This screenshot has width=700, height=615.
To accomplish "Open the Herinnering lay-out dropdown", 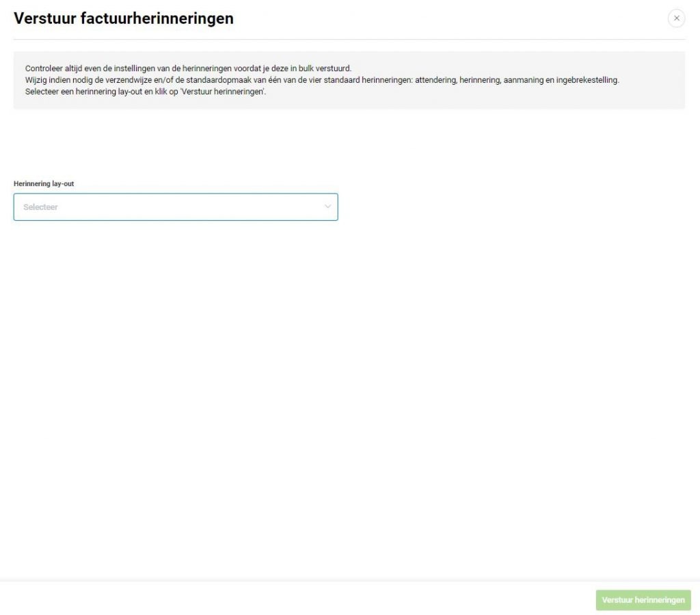I will coord(176,207).
